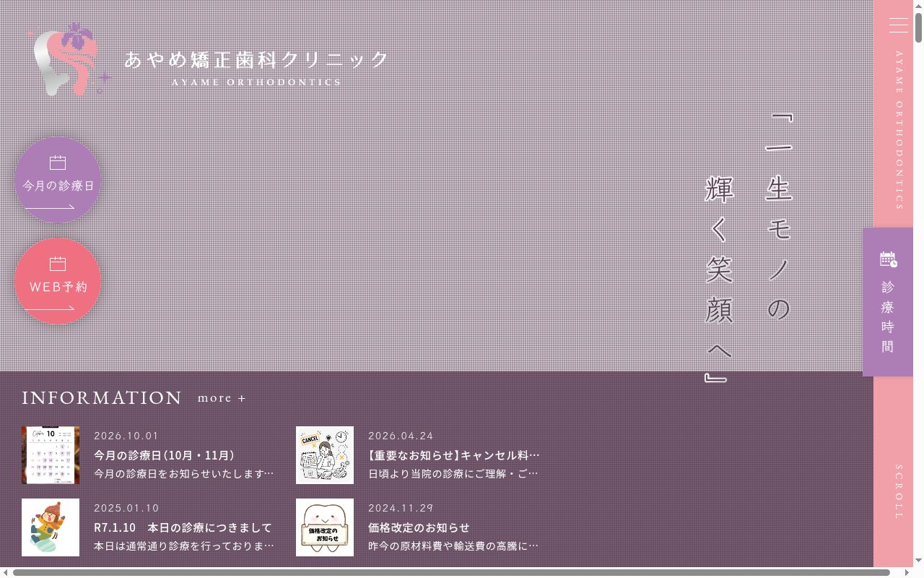924x578 pixels.
Task: Click the horizontal scrollbar right arrow
Action: [907, 573]
